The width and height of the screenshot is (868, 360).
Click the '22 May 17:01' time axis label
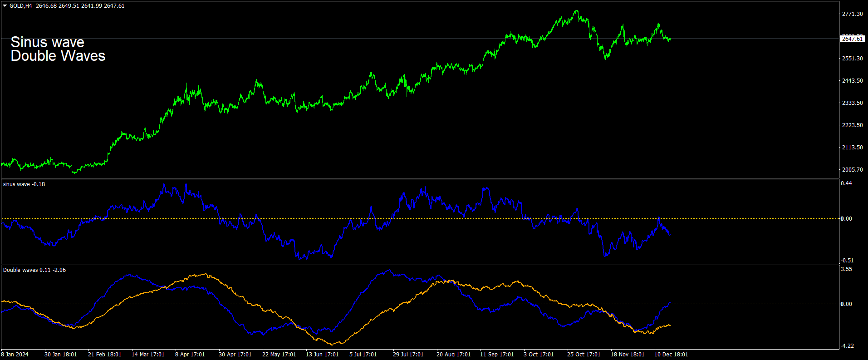pos(279,355)
